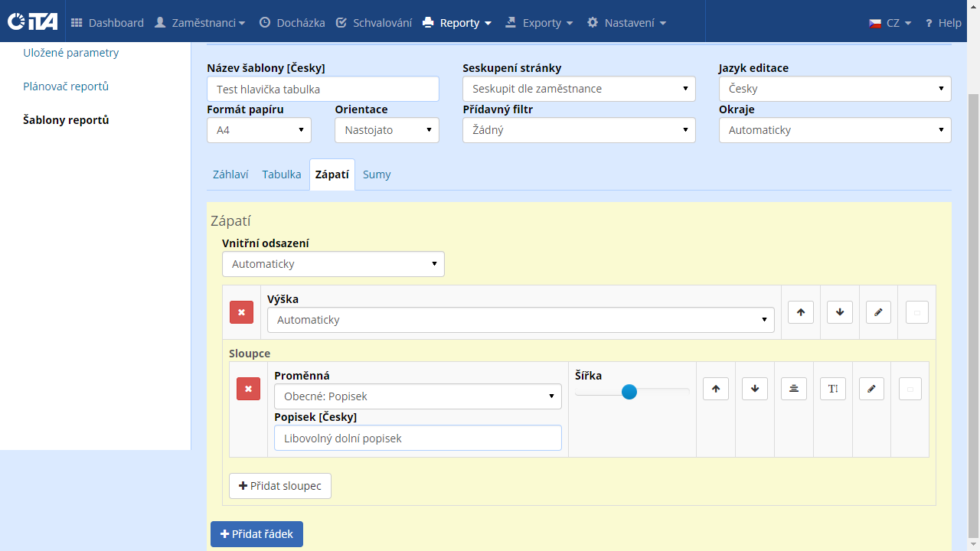This screenshot has width=980, height=551.
Task: Expand the Vnitřní odsazení dropdown
Action: [x=333, y=264]
